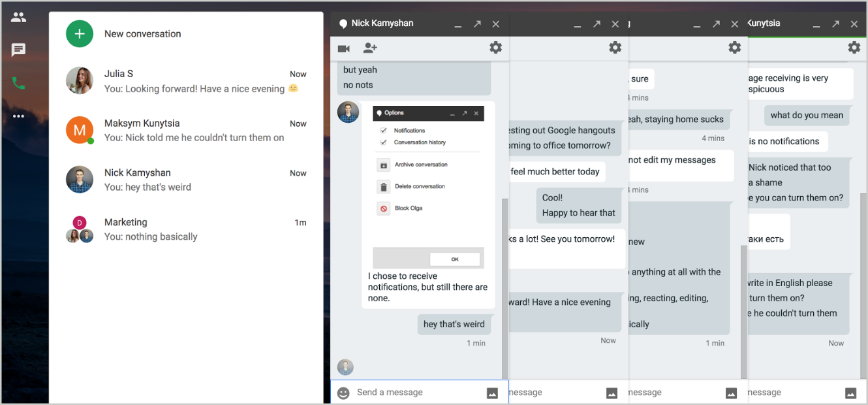Open settings gear in Nick Kamyshan chat
The width and height of the screenshot is (868, 405).
click(495, 48)
